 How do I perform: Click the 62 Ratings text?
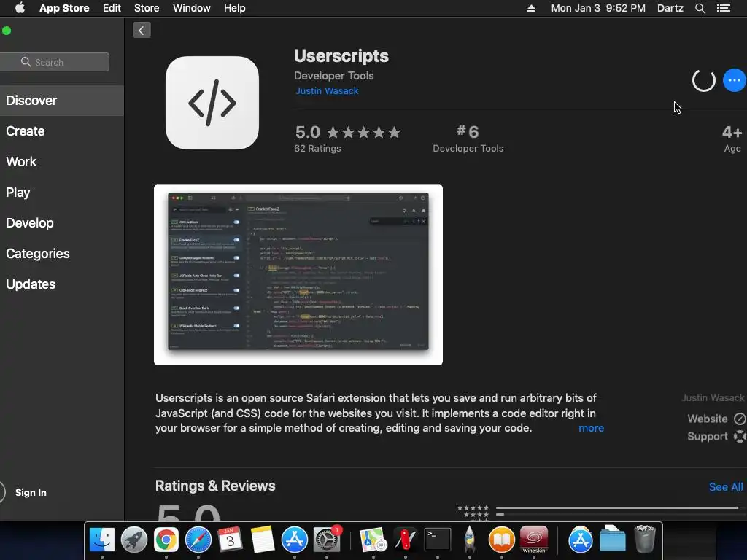[317, 149]
